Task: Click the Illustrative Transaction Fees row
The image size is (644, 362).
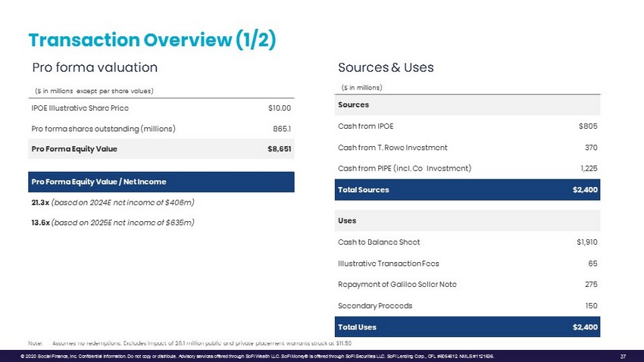Action: [467, 263]
